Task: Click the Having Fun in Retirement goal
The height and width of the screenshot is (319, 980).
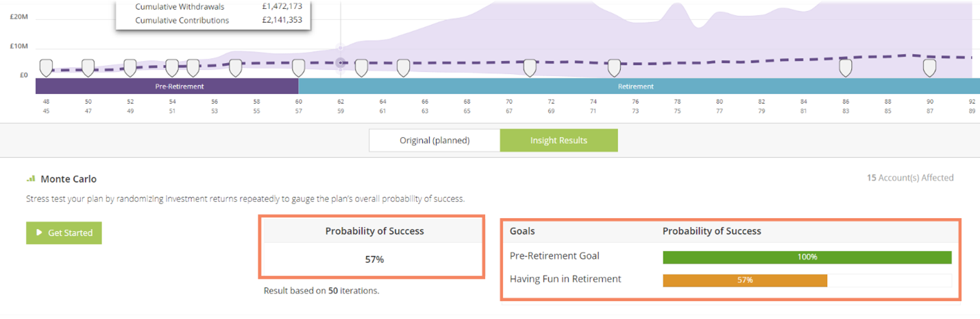Action: point(565,279)
